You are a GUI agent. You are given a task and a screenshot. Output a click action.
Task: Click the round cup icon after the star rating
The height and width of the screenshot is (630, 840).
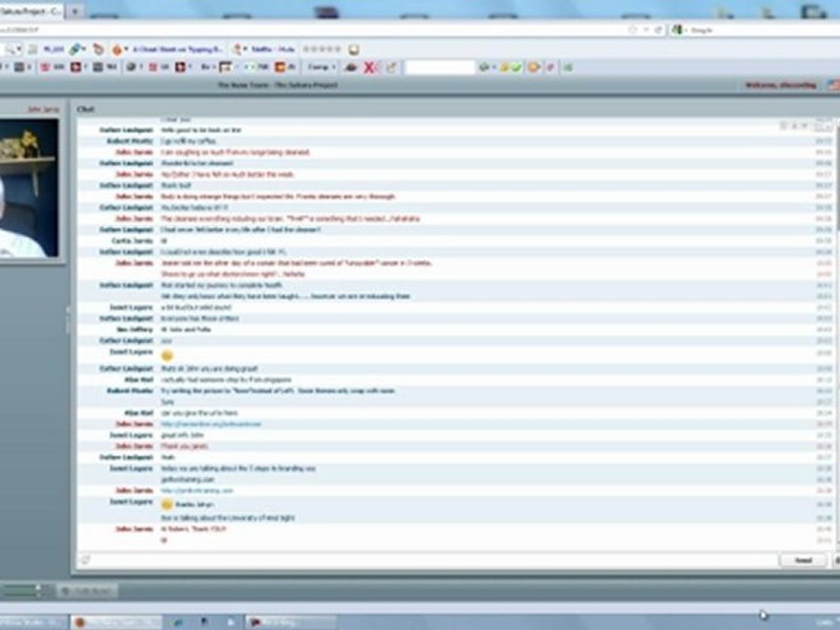click(x=353, y=50)
